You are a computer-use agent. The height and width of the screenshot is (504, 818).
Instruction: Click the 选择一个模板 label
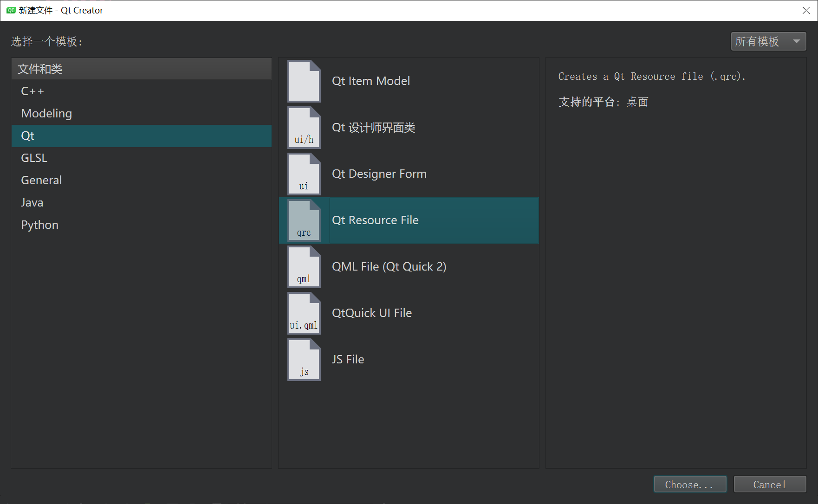click(x=46, y=42)
